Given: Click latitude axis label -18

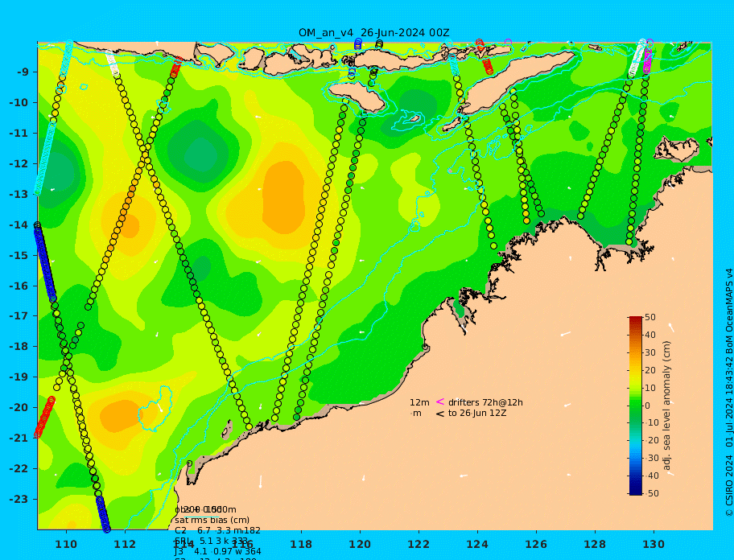Looking at the screenshot, I should (19, 347).
